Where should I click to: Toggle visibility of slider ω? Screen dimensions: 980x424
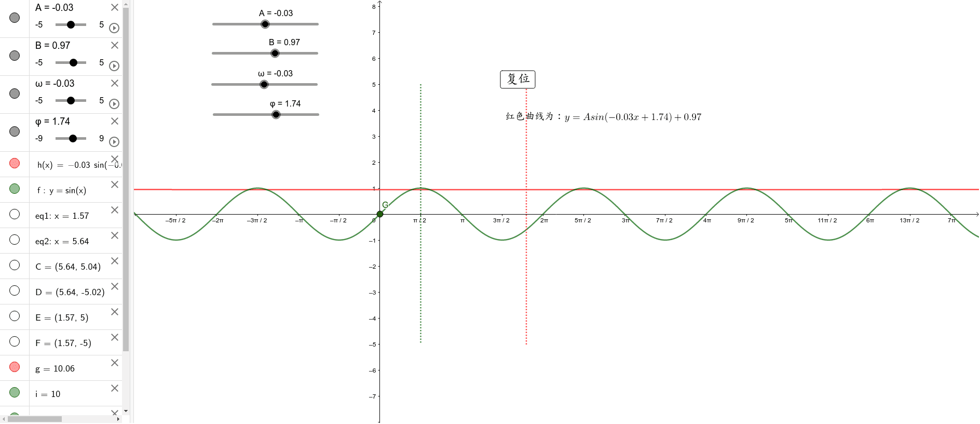click(x=15, y=94)
